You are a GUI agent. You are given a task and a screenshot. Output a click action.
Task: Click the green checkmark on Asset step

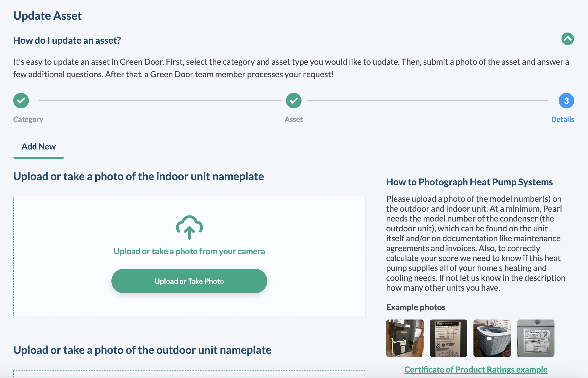pos(293,100)
